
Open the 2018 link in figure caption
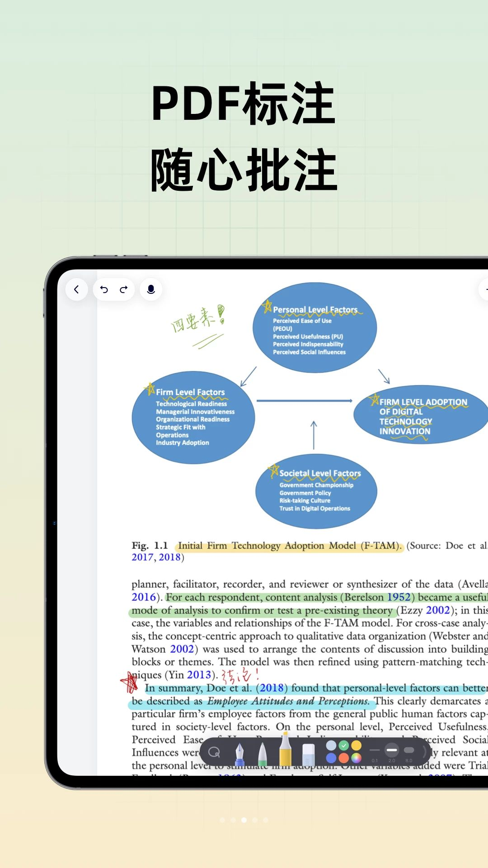(x=169, y=557)
